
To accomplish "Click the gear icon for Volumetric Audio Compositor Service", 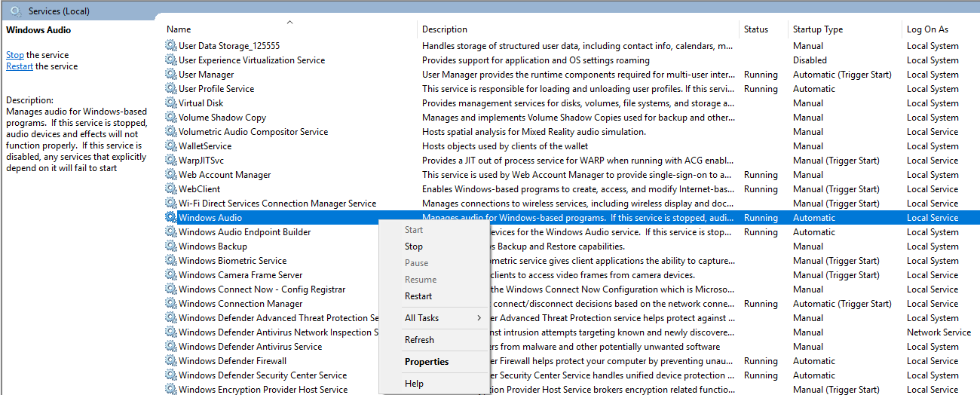I will coord(171,132).
